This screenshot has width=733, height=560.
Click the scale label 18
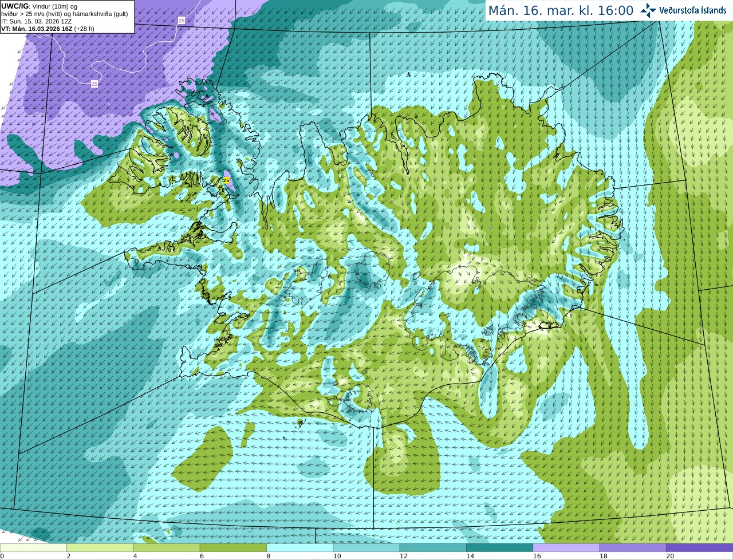coord(603,556)
